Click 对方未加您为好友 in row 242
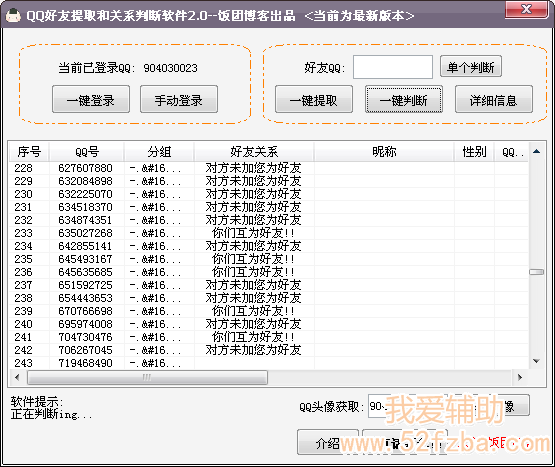Image resolution: width=555 pixels, height=467 pixels. click(x=253, y=350)
